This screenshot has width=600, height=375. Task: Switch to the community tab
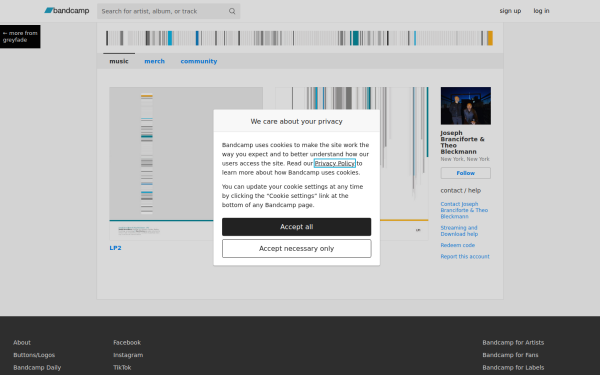tap(199, 61)
